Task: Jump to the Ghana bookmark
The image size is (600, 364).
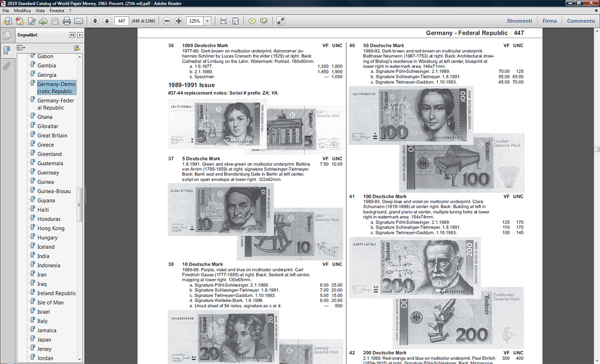Action: tap(45, 117)
